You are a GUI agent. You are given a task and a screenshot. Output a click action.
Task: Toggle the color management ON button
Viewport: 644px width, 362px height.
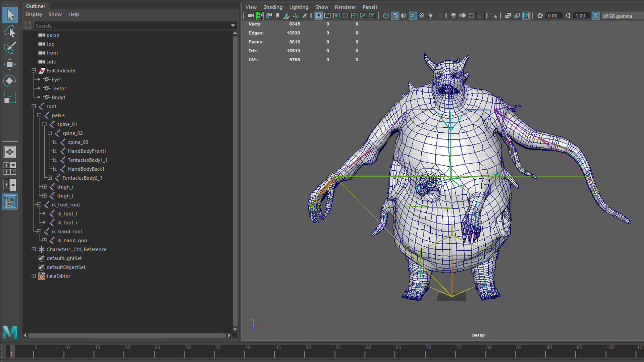tap(596, 16)
